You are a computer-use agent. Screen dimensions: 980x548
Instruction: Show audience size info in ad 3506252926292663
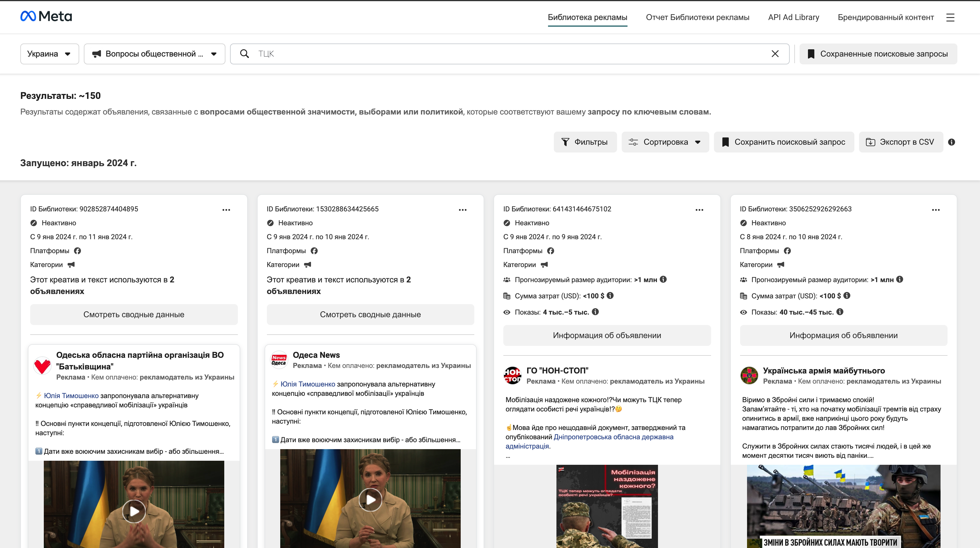900,279
